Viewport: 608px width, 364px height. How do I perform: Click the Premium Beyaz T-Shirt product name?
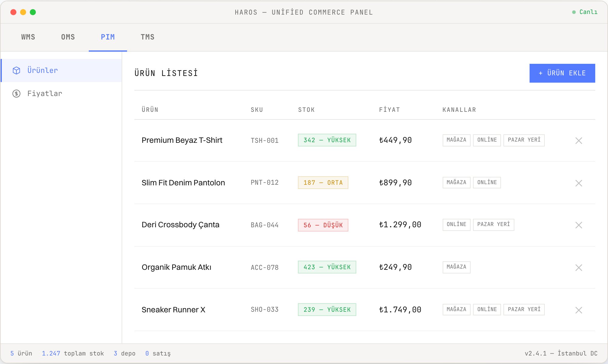tap(182, 140)
